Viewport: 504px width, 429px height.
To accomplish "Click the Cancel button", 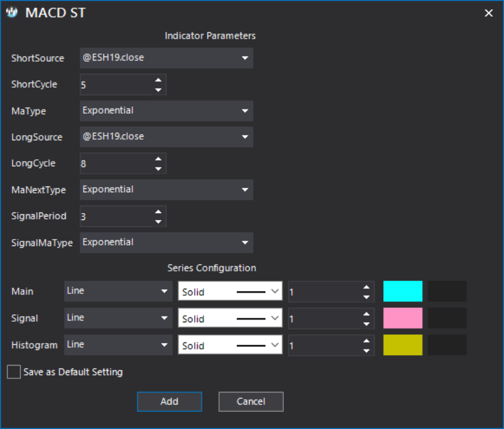I will click(251, 401).
